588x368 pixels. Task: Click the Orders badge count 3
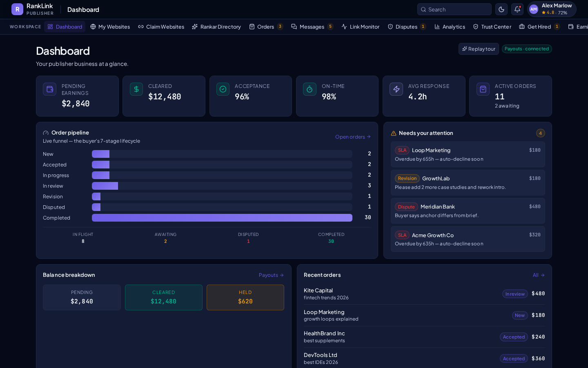pyautogui.click(x=280, y=27)
